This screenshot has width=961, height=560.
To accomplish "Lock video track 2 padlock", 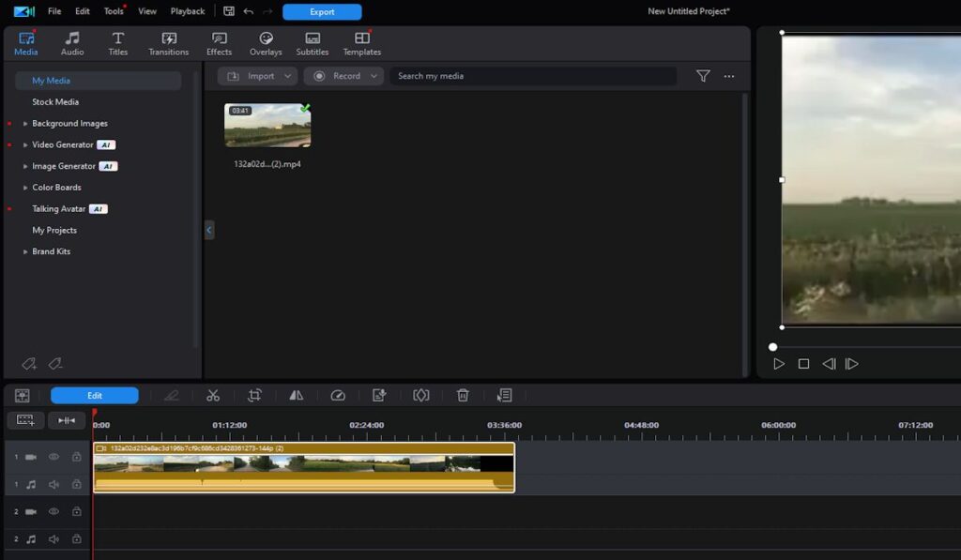I will coord(76,512).
